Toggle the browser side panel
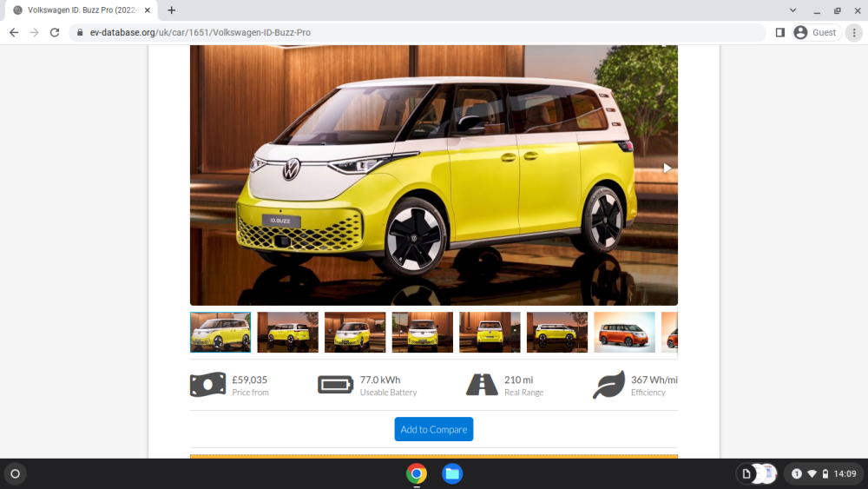Image resolution: width=868 pixels, height=489 pixels. pyautogui.click(x=780, y=33)
